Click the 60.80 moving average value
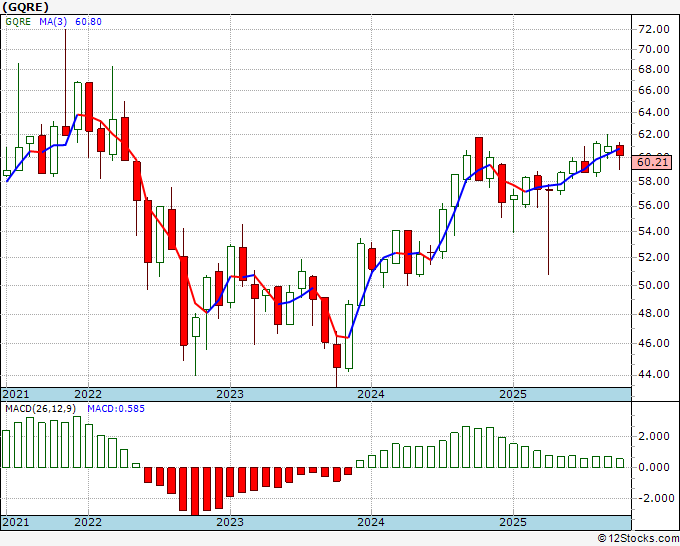This screenshot has width=680, height=546. coord(88,22)
